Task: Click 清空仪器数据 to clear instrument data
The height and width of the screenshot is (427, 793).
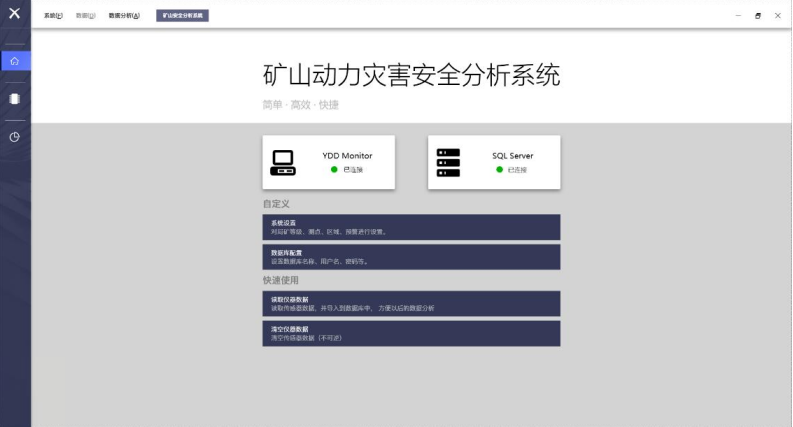Action: pos(411,333)
